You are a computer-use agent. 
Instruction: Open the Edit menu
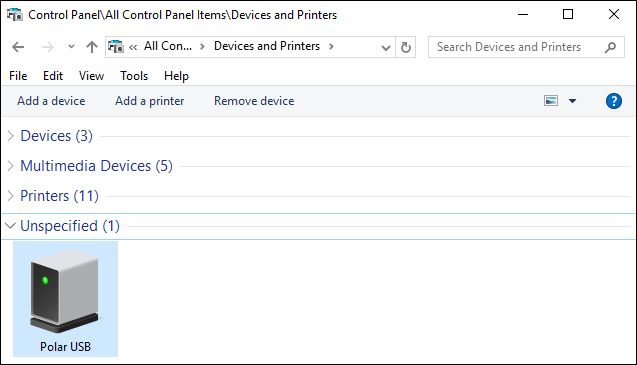tap(53, 76)
